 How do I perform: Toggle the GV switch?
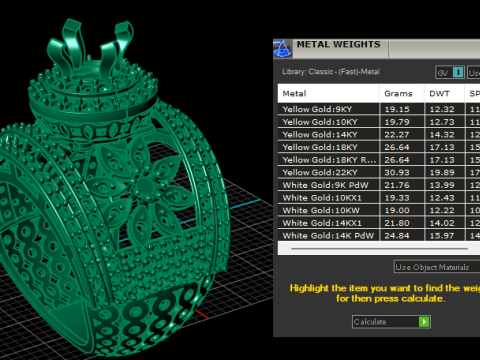tap(450, 72)
